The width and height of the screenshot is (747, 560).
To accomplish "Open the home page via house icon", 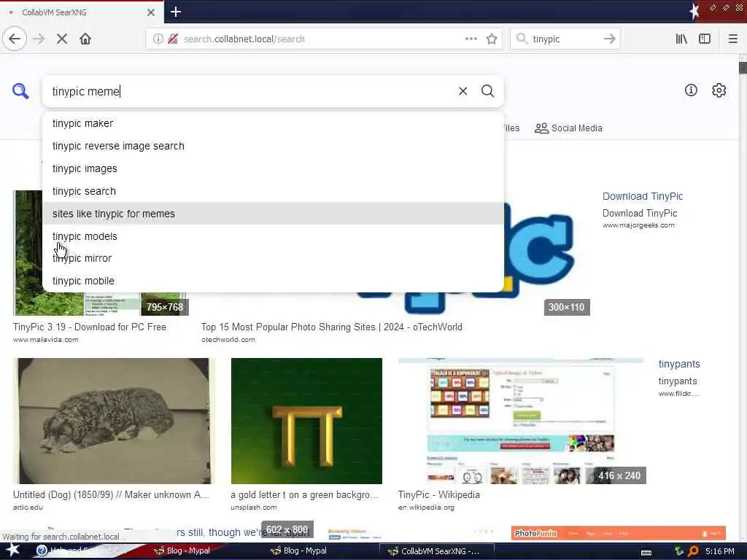I will tap(85, 39).
